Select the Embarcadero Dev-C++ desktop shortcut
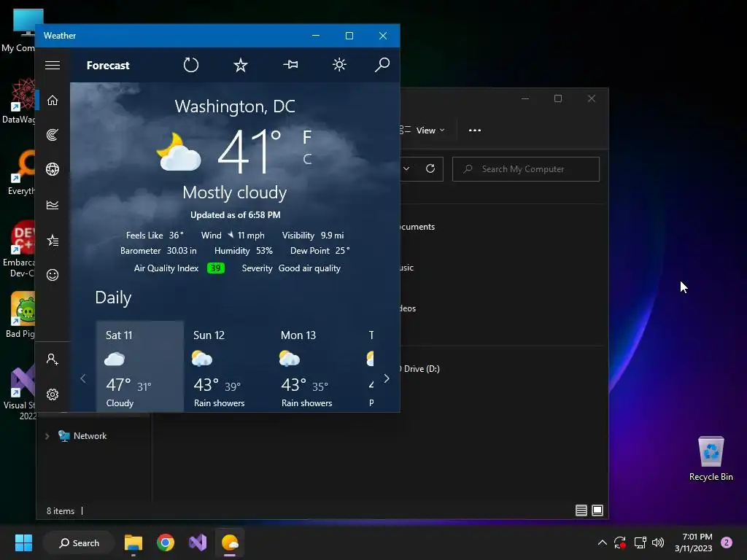 tap(19, 249)
